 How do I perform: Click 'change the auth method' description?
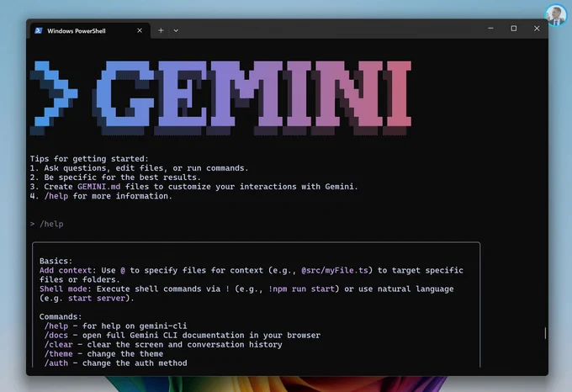[x=135, y=363]
